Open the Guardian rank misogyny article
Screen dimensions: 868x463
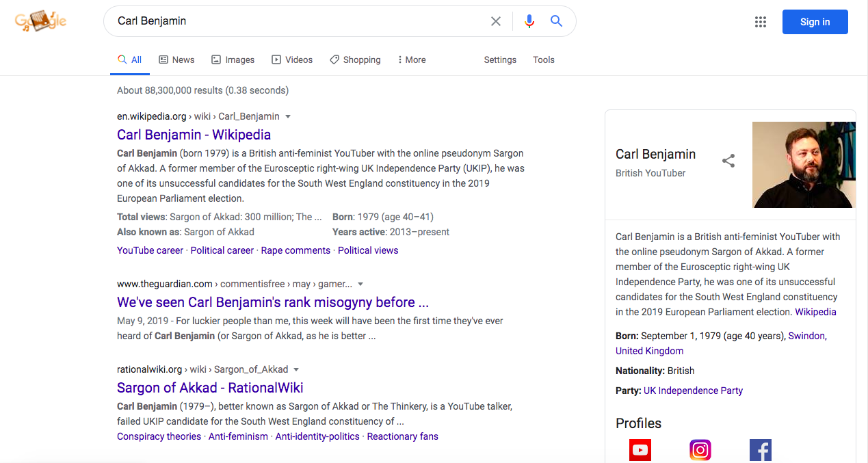273,302
